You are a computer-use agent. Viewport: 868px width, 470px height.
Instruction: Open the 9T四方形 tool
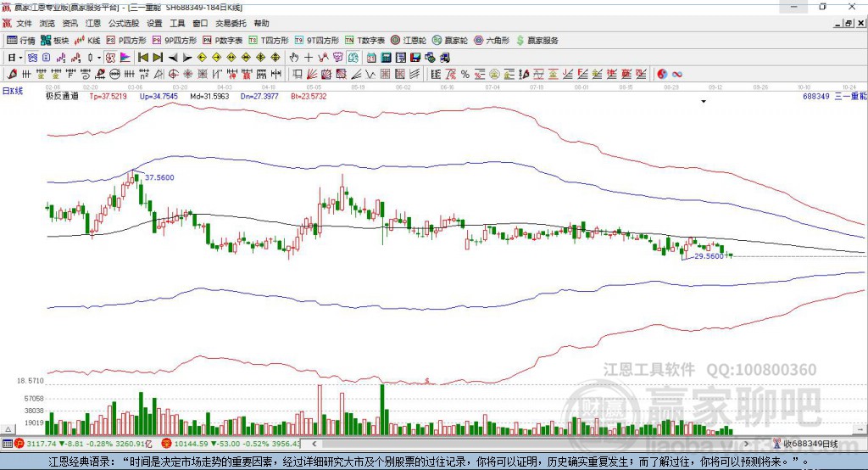point(317,41)
